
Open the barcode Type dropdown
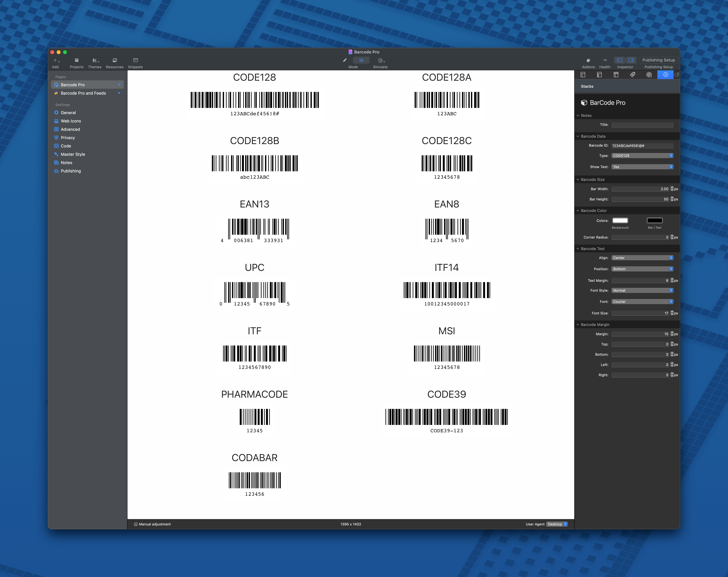coord(642,156)
